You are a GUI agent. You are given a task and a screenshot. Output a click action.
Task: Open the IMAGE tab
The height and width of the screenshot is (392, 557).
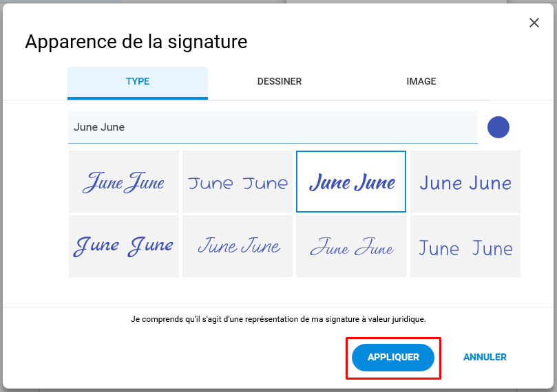point(421,81)
